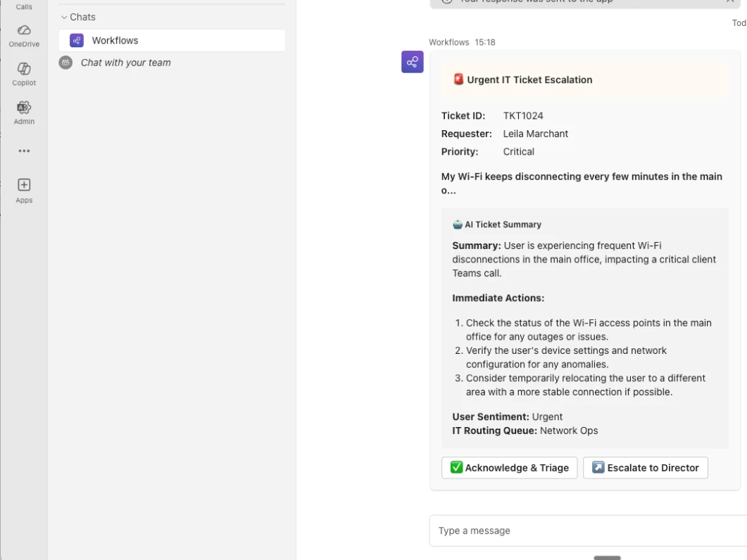747x560 pixels.
Task: Click the purple Workflows avatar beside message
Action: click(x=413, y=62)
